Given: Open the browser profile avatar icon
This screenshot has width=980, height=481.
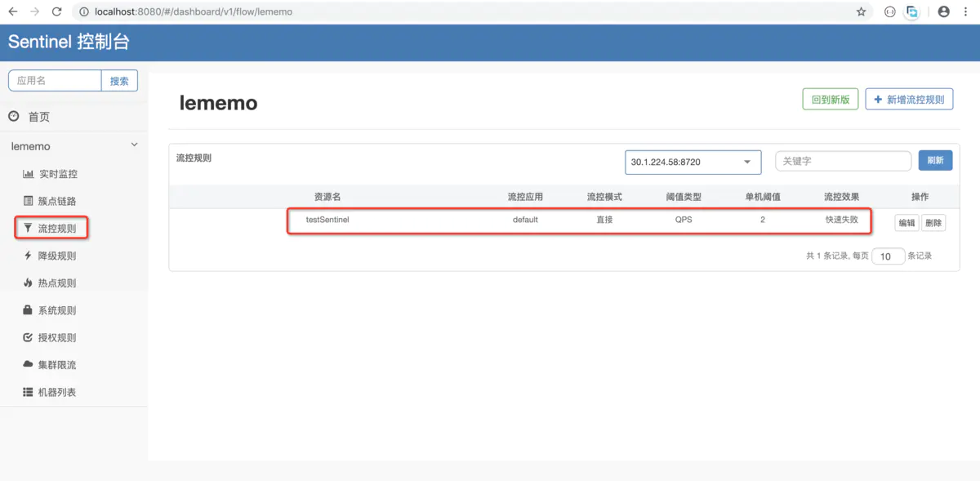Looking at the screenshot, I should (943, 12).
